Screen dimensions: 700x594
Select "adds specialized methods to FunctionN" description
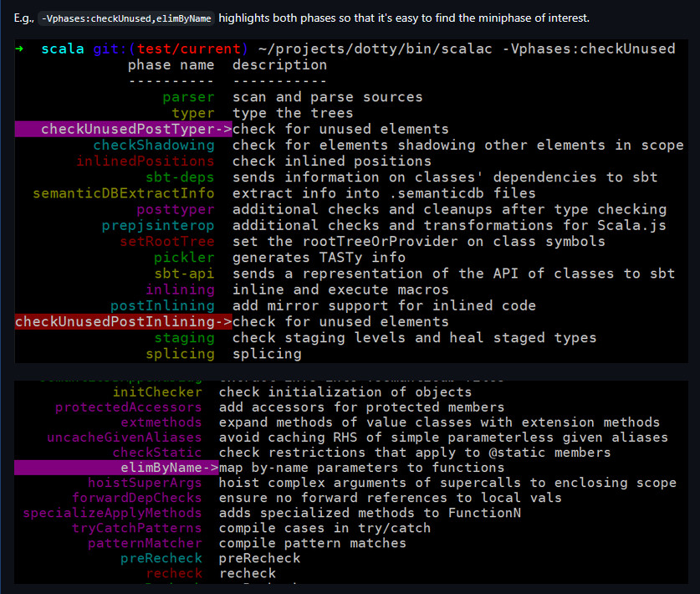coord(370,513)
